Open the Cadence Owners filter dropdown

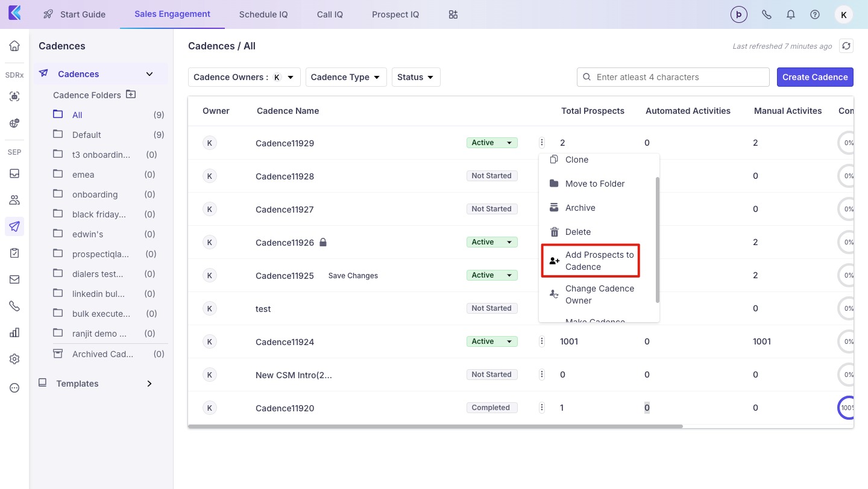[244, 77]
